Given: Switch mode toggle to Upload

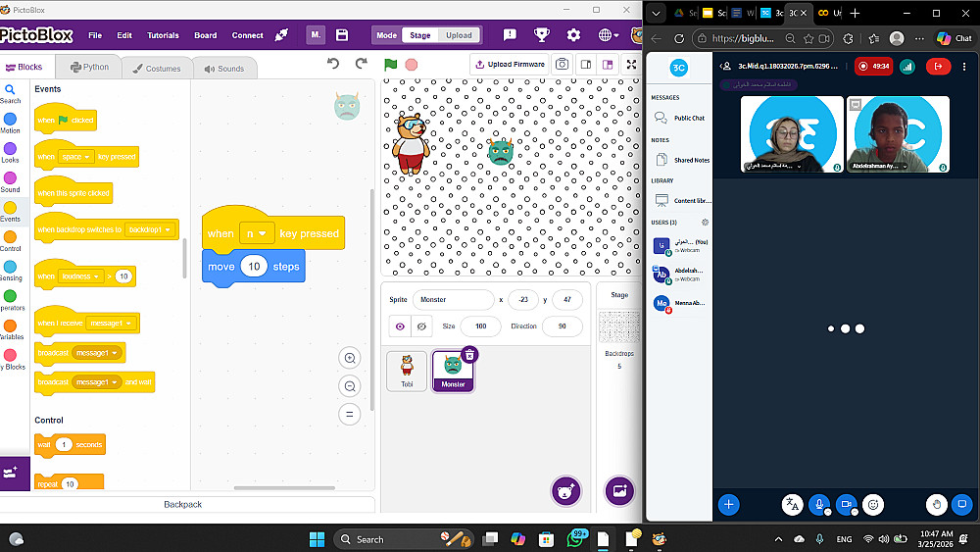Looking at the screenshot, I should [459, 35].
